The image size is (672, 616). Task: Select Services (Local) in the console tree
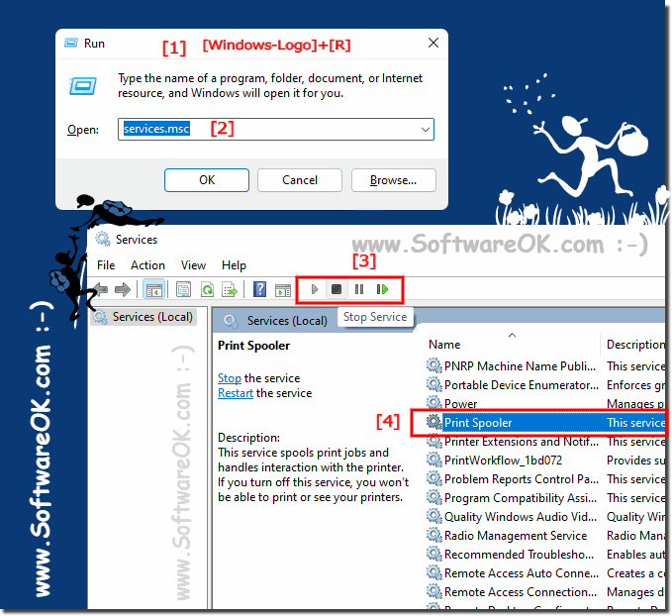point(152,317)
